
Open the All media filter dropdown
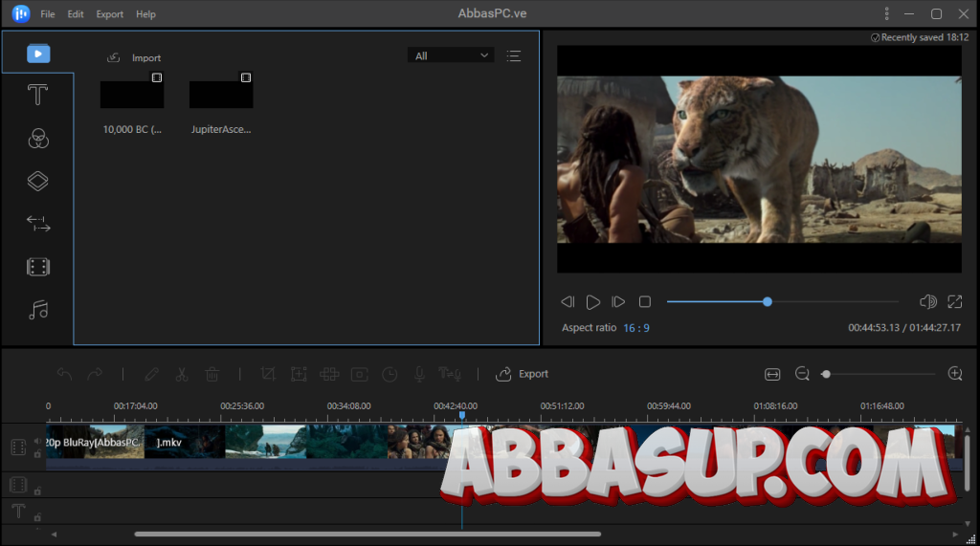451,55
